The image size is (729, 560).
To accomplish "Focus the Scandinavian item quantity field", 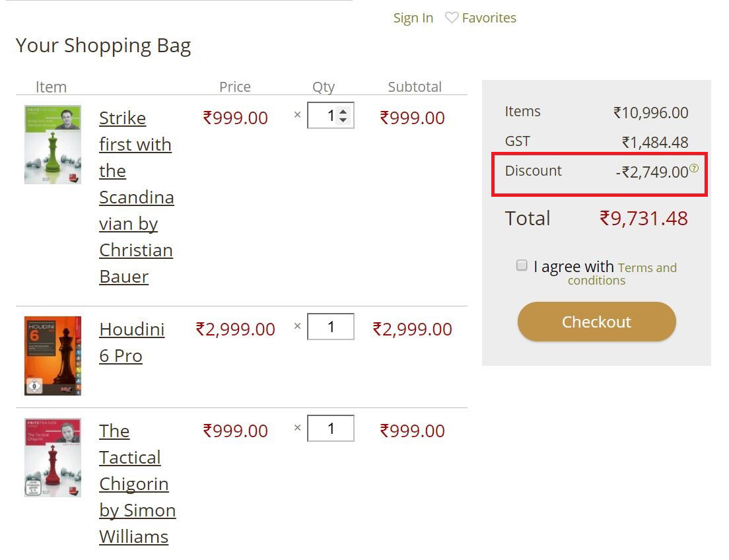I will [x=324, y=116].
